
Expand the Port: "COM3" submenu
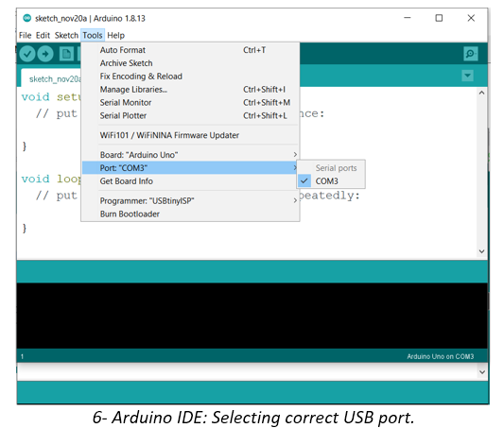pos(190,168)
